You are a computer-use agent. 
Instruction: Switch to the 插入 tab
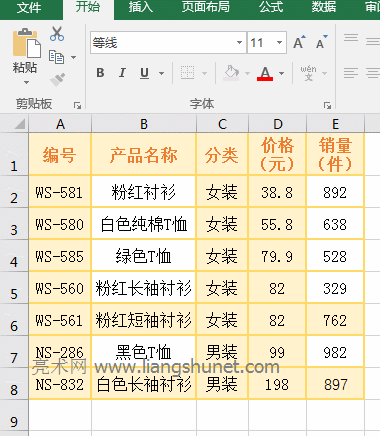pos(140,7)
